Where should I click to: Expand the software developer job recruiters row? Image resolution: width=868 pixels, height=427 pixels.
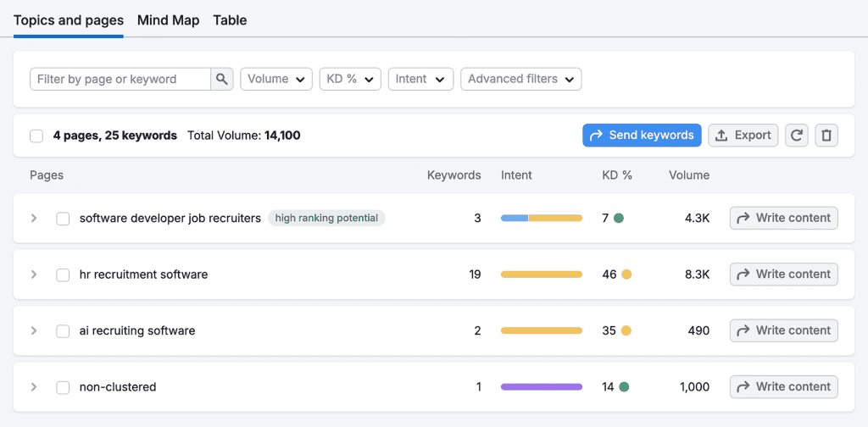click(x=34, y=218)
